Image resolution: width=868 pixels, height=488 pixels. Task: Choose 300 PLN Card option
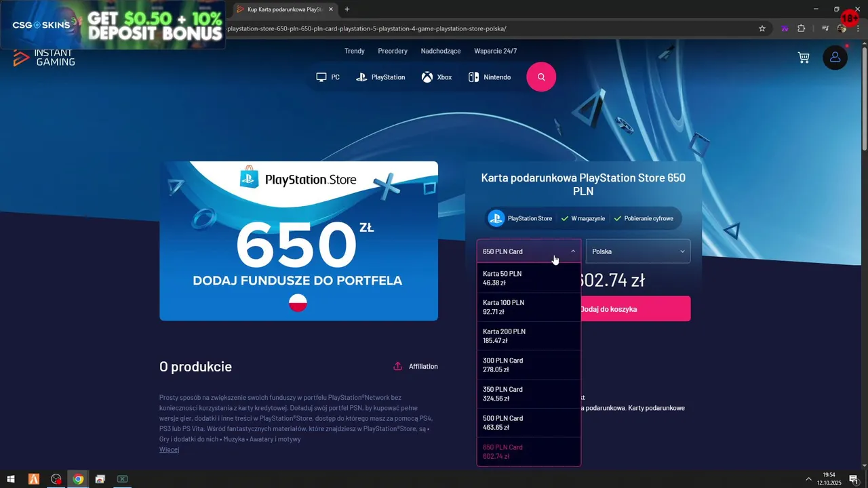tap(529, 365)
